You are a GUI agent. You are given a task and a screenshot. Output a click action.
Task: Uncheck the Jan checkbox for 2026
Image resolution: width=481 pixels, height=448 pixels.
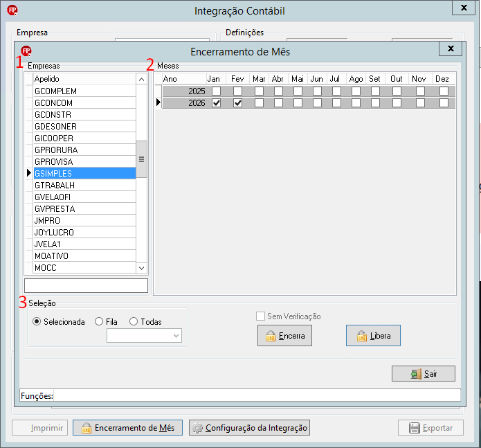click(216, 102)
